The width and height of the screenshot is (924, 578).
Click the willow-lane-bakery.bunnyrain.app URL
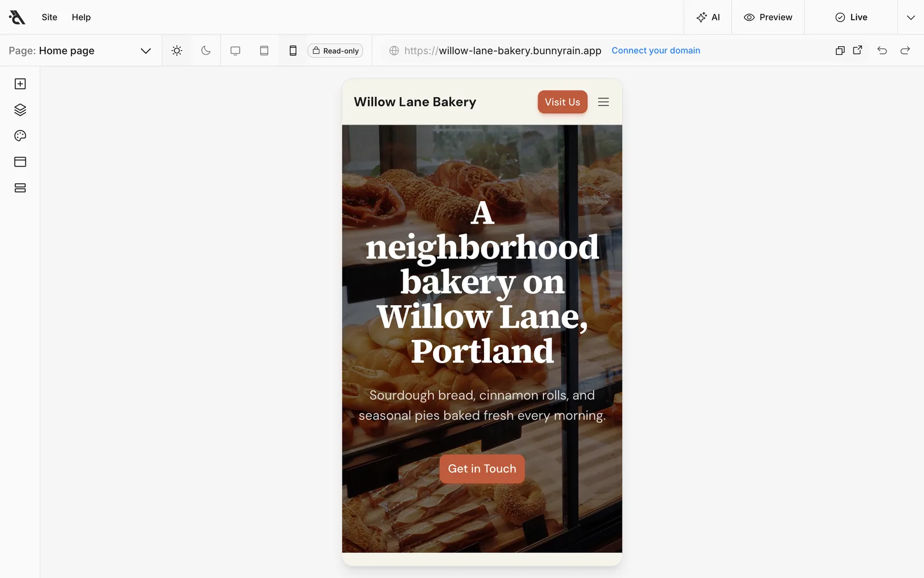coord(502,51)
